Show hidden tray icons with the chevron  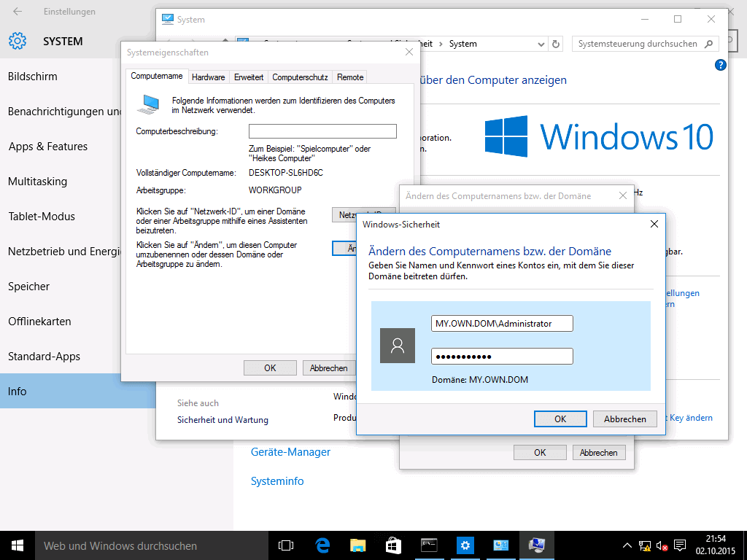point(627,545)
